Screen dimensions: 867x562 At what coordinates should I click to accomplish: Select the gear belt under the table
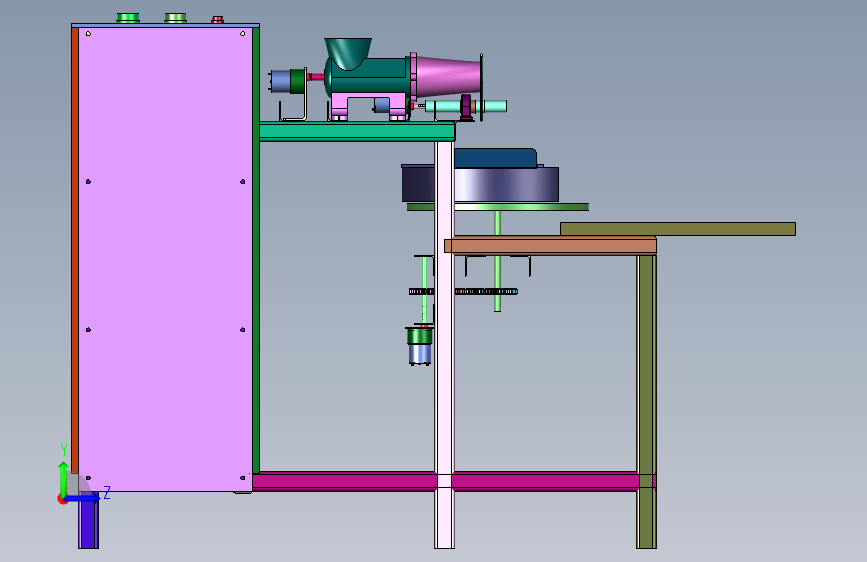click(463, 292)
